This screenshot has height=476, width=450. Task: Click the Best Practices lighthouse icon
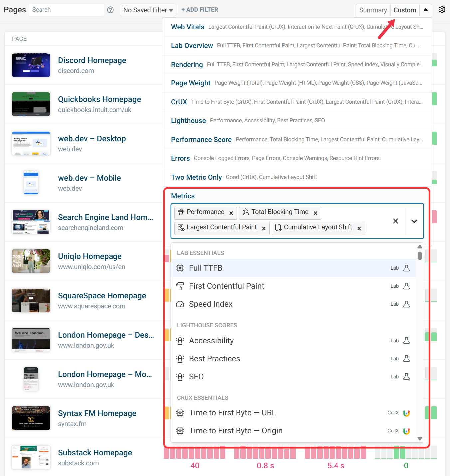180,359
